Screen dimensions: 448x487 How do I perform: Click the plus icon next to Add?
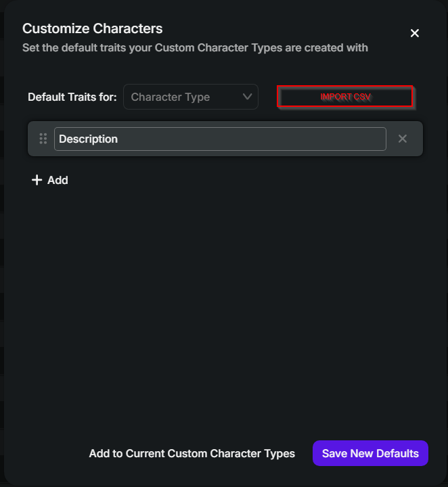pos(37,180)
